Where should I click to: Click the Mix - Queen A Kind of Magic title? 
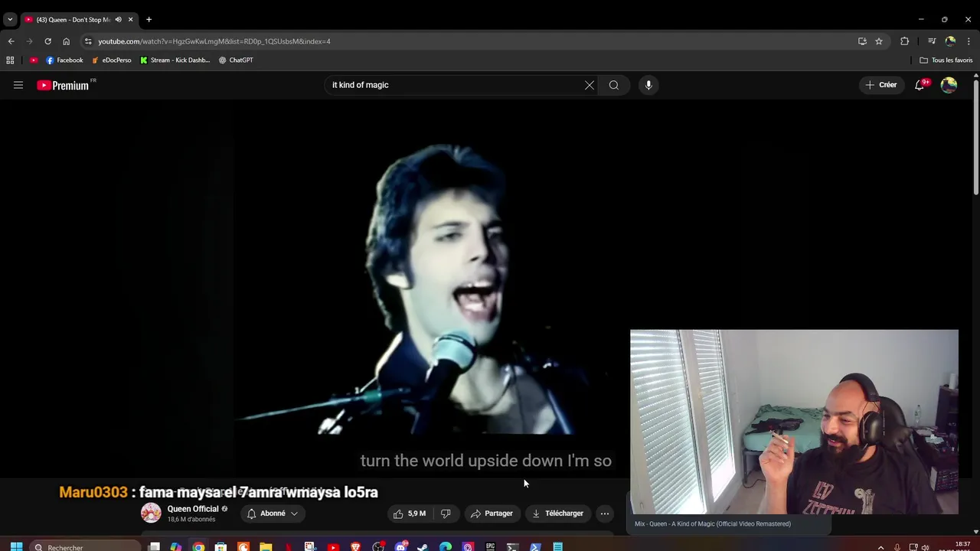pyautogui.click(x=713, y=523)
